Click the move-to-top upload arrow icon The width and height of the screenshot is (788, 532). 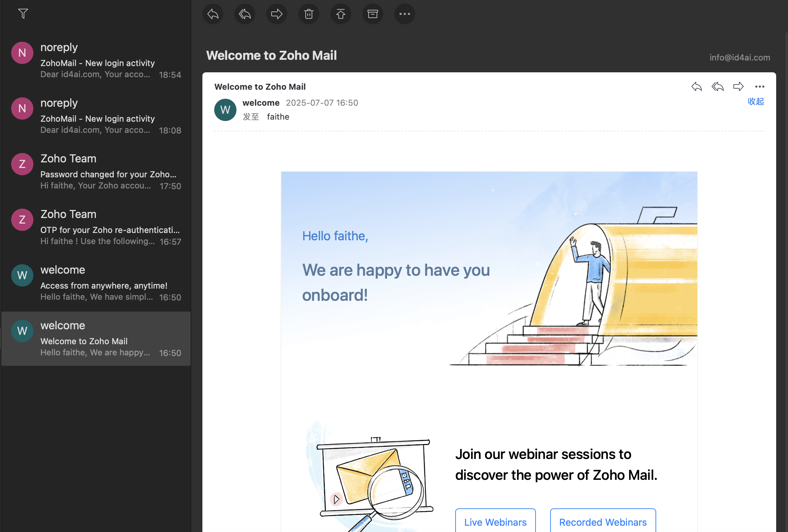pos(341,14)
